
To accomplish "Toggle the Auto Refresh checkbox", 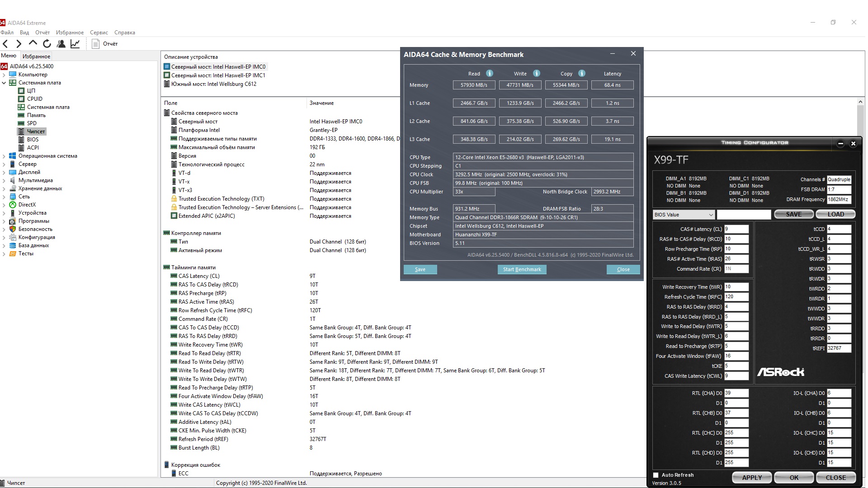I will click(x=656, y=475).
